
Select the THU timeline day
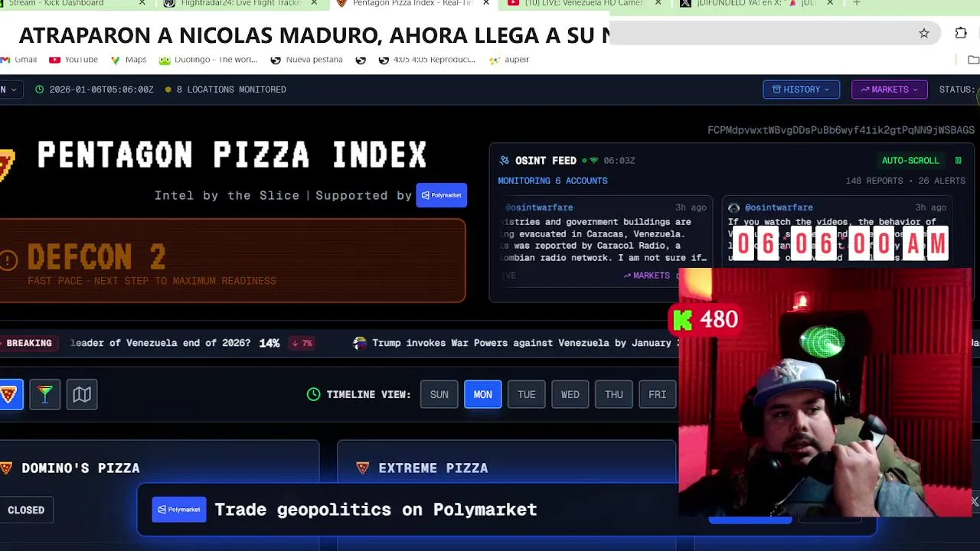coord(613,394)
